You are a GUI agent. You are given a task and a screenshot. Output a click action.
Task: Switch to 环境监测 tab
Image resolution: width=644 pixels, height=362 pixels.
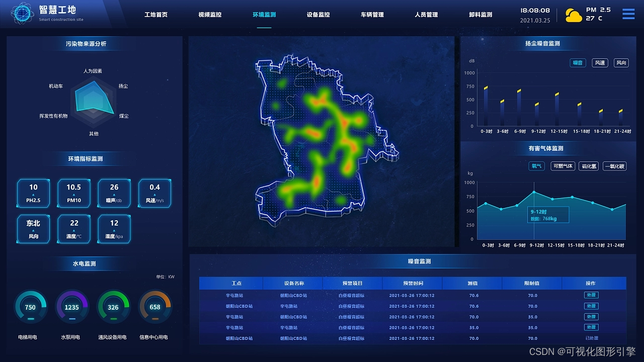coord(264,15)
